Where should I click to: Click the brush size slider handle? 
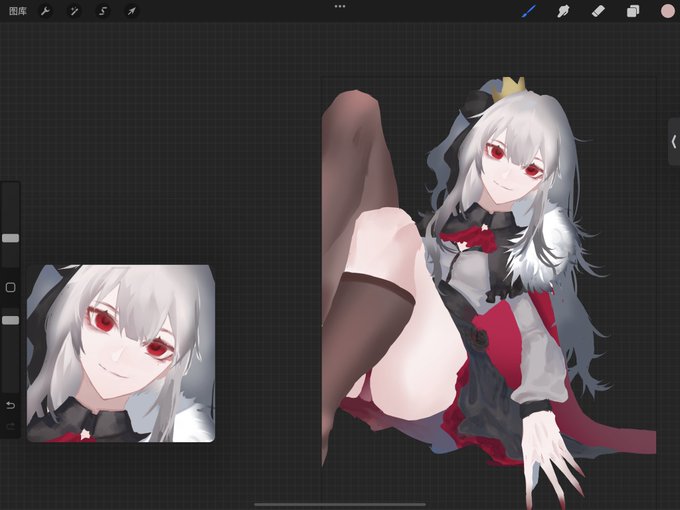(x=10, y=238)
